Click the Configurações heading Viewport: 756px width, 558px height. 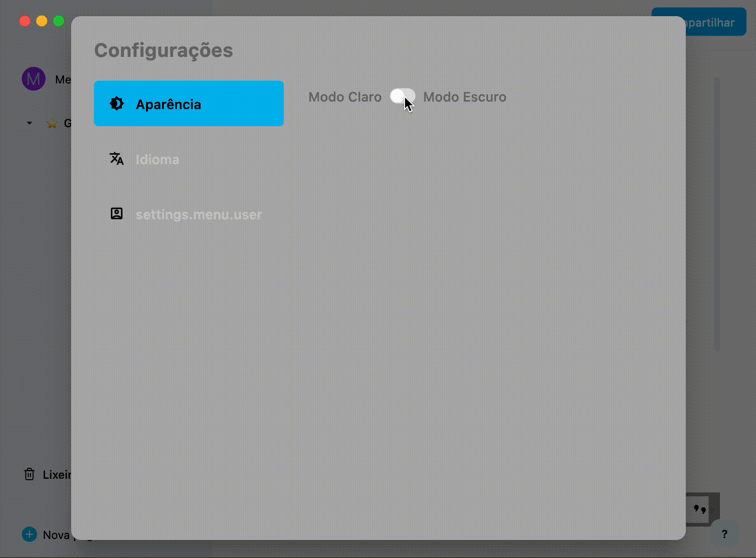164,50
